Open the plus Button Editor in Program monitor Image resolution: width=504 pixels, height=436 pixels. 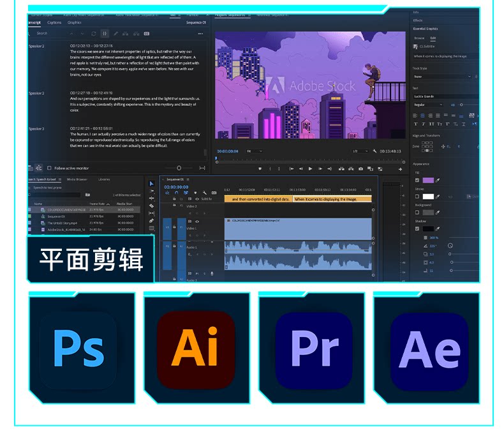400,169
